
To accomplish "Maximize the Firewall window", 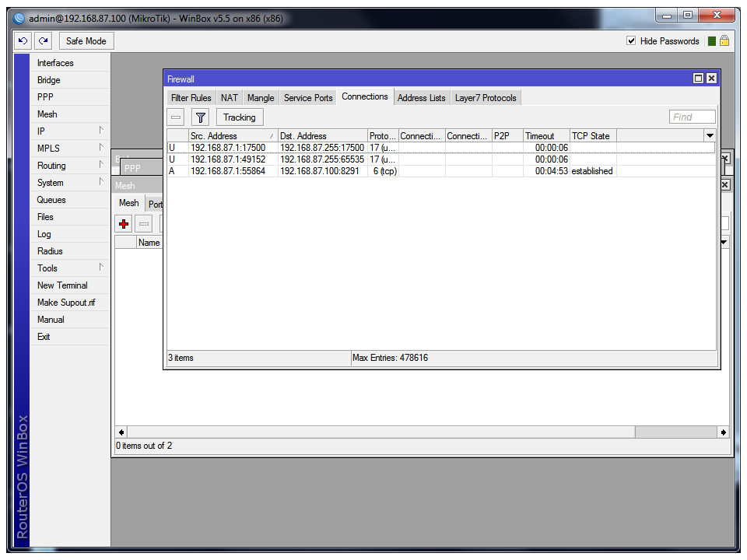I will 698,79.
